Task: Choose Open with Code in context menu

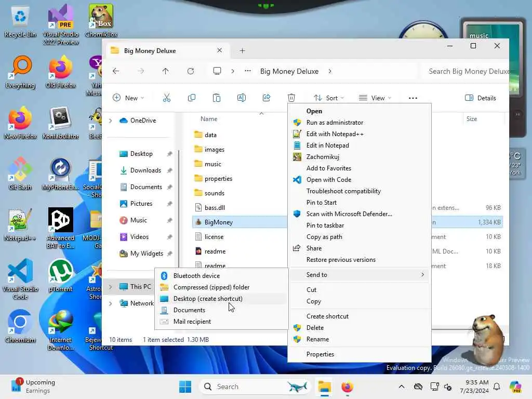Action: pyautogui.click(x=360, y=180)
